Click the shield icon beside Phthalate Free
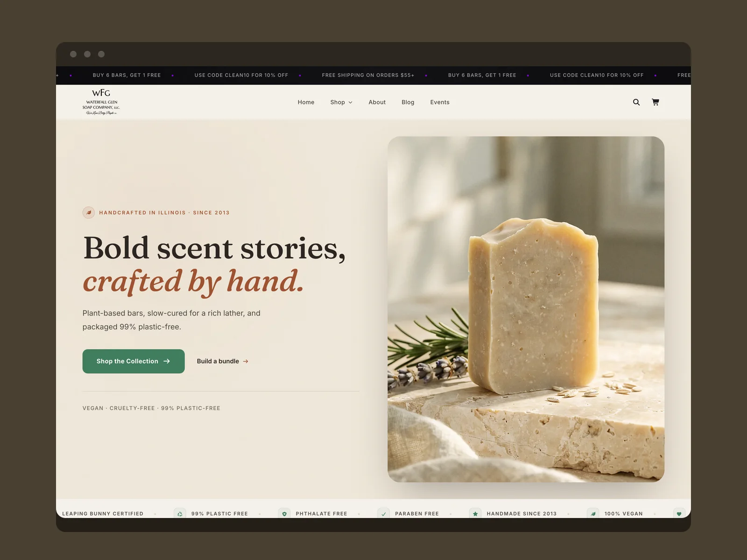Screen dimensions: 747x560 pyautogui.click(x=284, y=513)
